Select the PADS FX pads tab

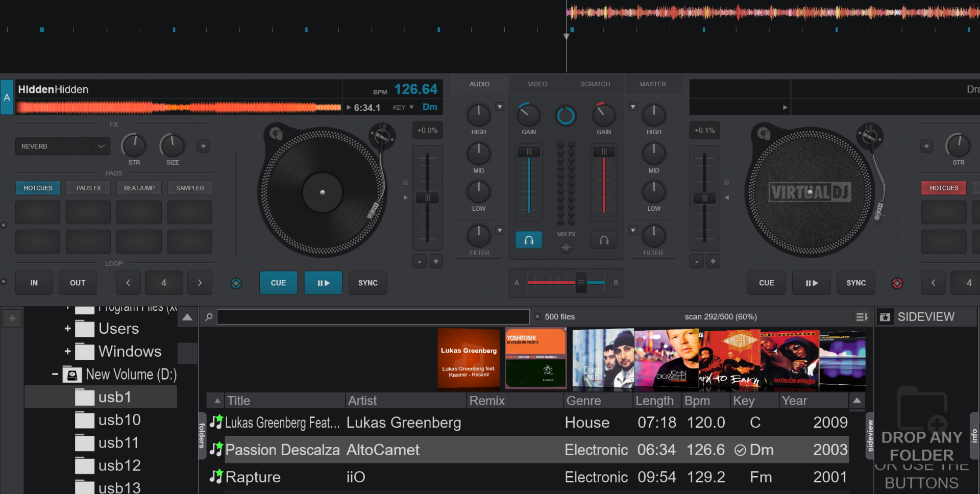88,188
